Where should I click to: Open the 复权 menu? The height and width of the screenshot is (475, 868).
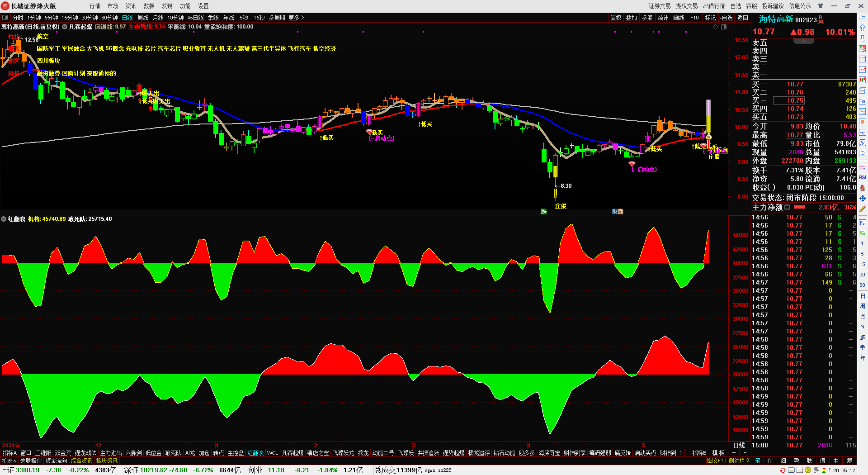click(616, 18)
